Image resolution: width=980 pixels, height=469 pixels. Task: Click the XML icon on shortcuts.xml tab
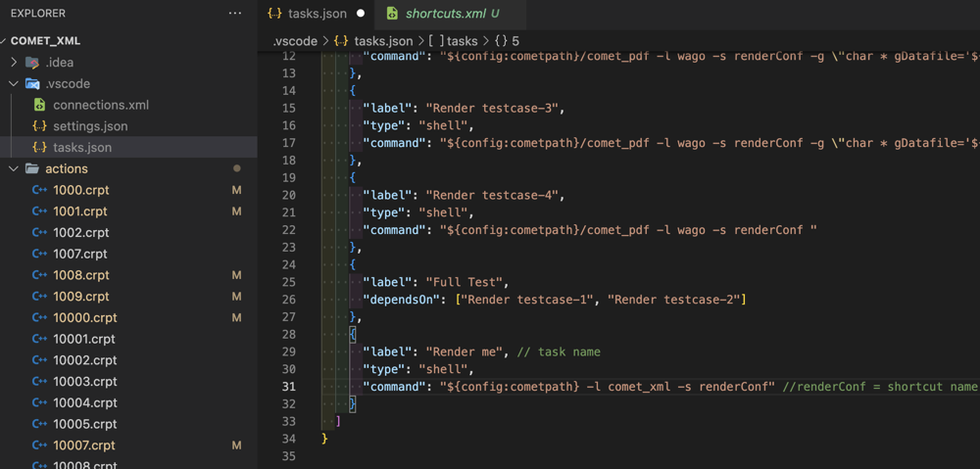(392, 13)
